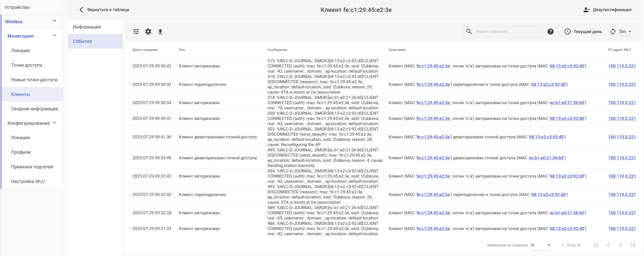
Task: Open the filter sliders icon
Action: click(x=136, y=32)
